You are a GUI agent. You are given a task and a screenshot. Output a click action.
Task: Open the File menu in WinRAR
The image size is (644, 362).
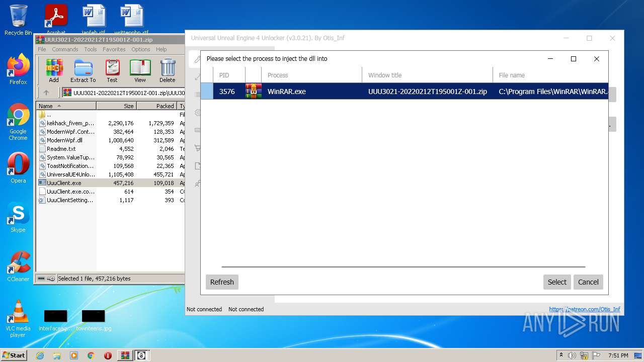pyautogui.click(x=42, y=49)
